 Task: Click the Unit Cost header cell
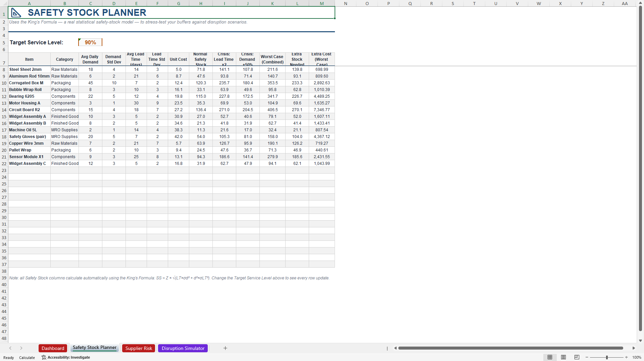pyautogui.click(x=179, y=59)
